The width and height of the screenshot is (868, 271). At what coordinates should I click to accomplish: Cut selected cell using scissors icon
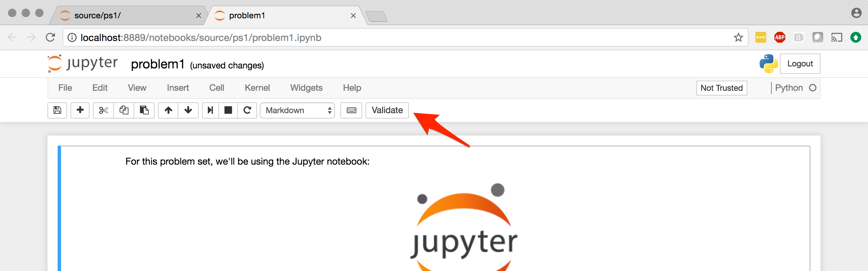click(103, 110)
